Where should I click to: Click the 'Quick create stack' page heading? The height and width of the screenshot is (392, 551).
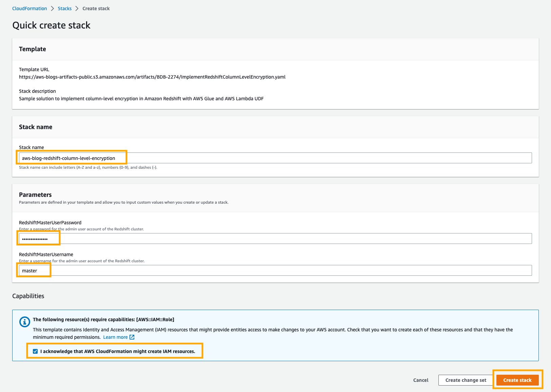pos(52,25)
